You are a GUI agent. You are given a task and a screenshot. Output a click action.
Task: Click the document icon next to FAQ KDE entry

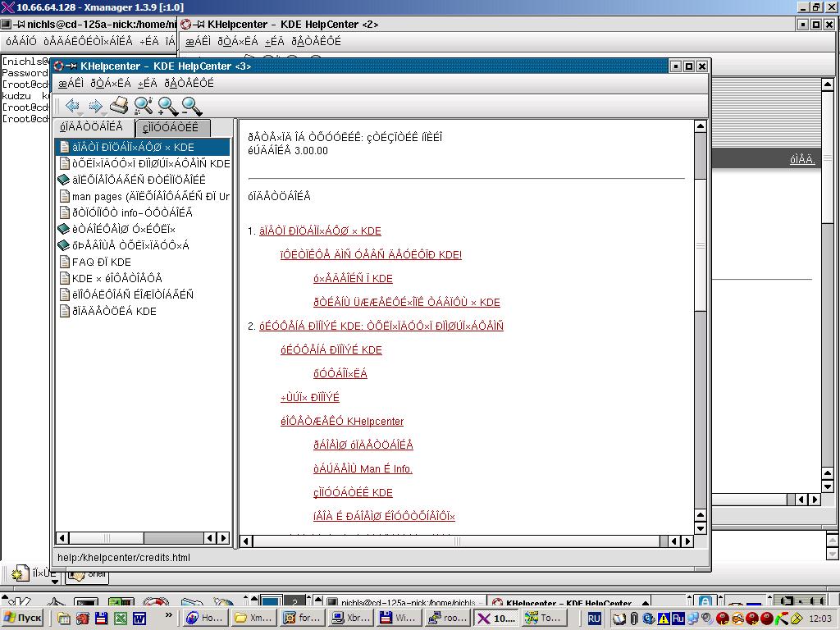pyautogui.click(x=64, y=262)
